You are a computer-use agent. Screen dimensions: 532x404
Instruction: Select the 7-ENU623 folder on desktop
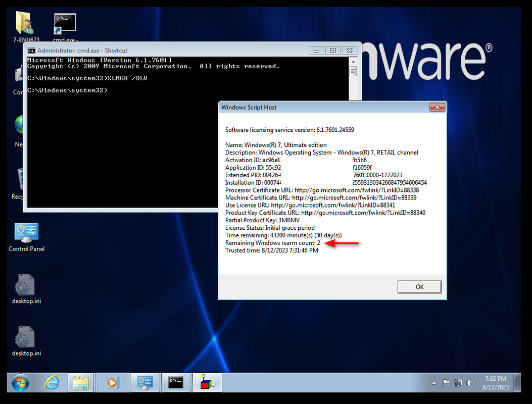pyautogui.click(x=26, y=26)
